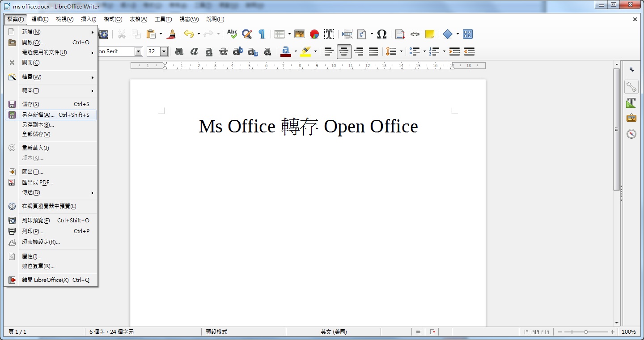Select Export as PDF (匯出成 PDF) menu entry
644x340 pixels.
point(38,183)
